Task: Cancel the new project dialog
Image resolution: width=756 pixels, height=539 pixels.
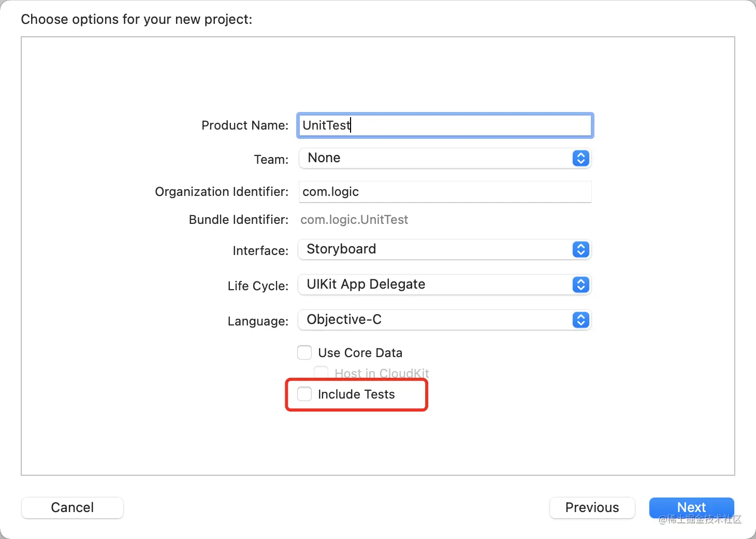Action: 72,507
